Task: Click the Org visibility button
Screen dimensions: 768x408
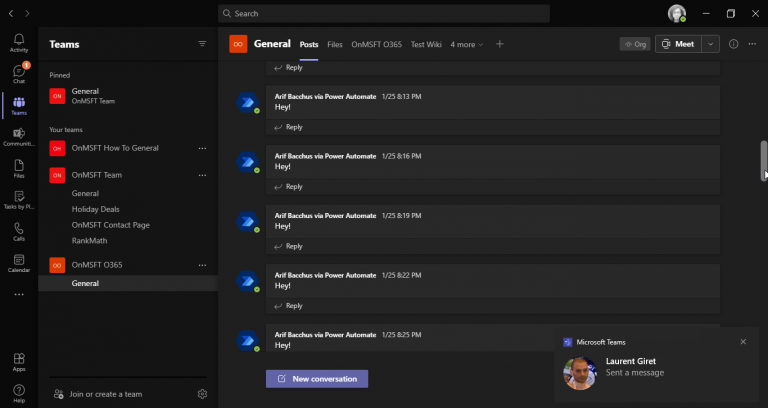Action: pos(635,44)
